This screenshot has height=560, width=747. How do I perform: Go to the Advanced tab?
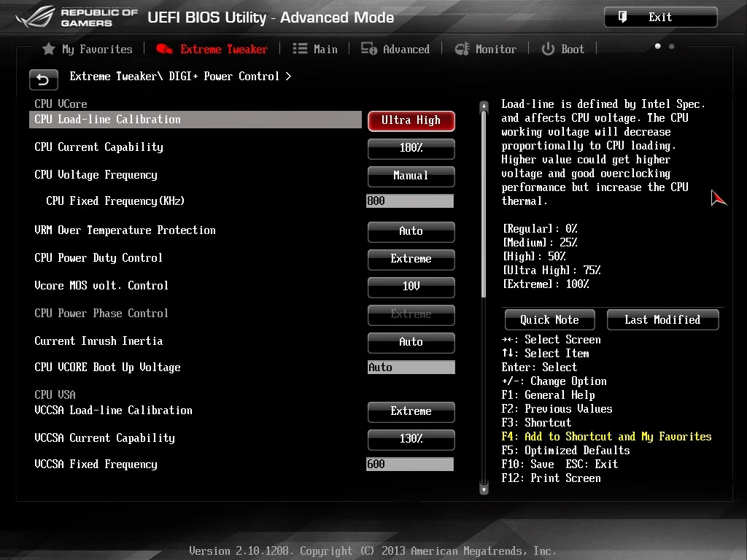click(395, 49)
